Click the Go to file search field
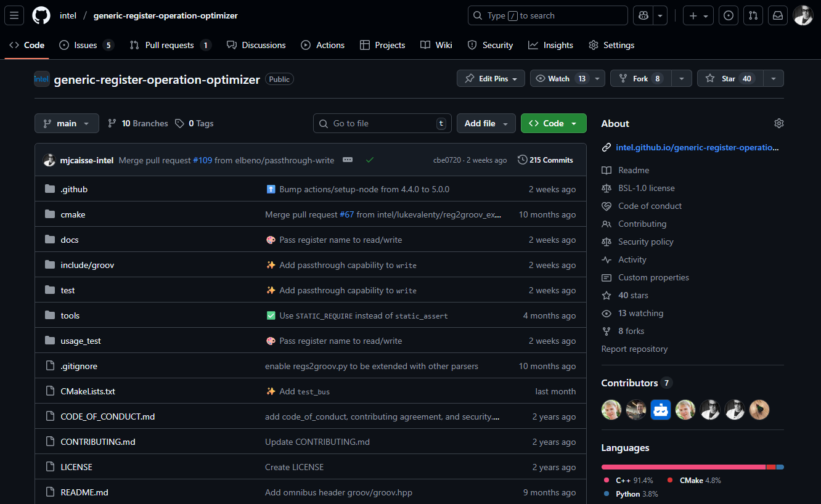The image size is (821, 504). 382,123
